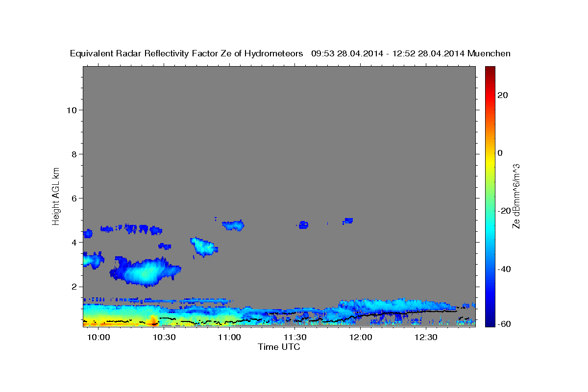Click the cloud echo near 11:00 at 4.8 km

[x=233, y=225]
